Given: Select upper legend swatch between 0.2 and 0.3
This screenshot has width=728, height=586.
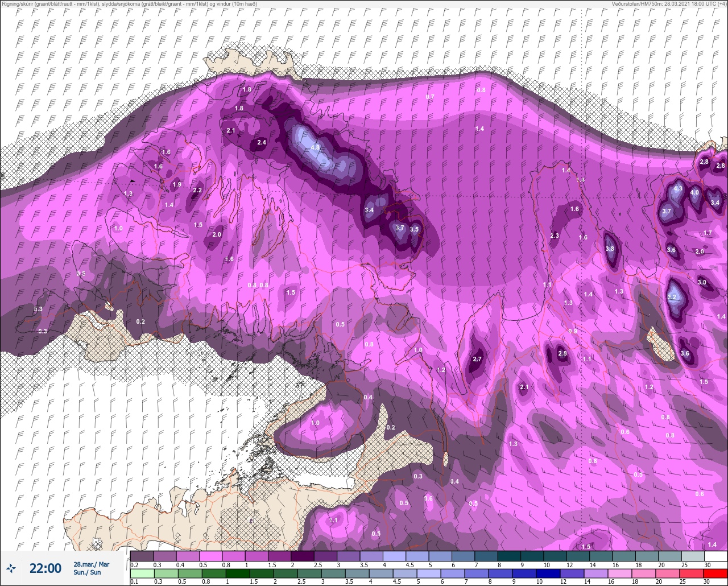Looking at the screenshot, I should click(142, 556).
